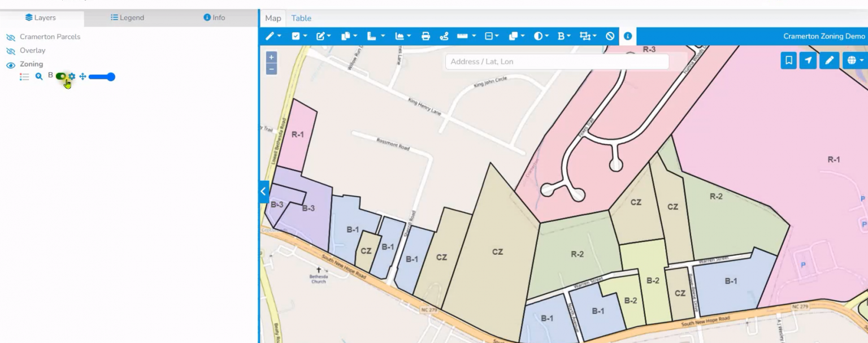Show the Cramerton Parcels layer eye icon

pos(10,37)
